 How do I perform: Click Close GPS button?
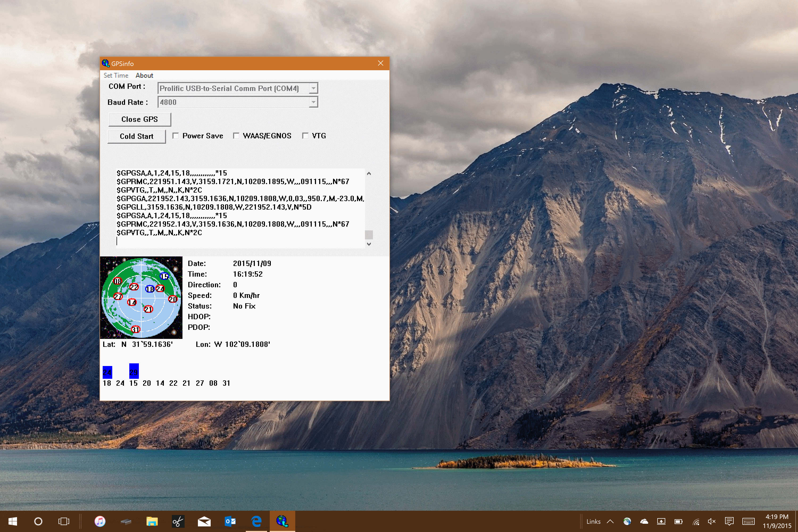pos(139,119)
